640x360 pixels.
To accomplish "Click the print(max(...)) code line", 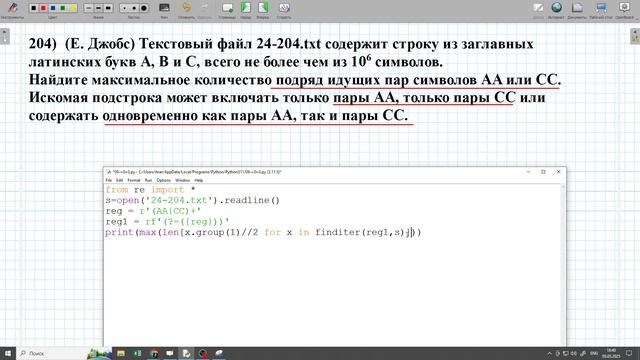I will click(263, 232).
